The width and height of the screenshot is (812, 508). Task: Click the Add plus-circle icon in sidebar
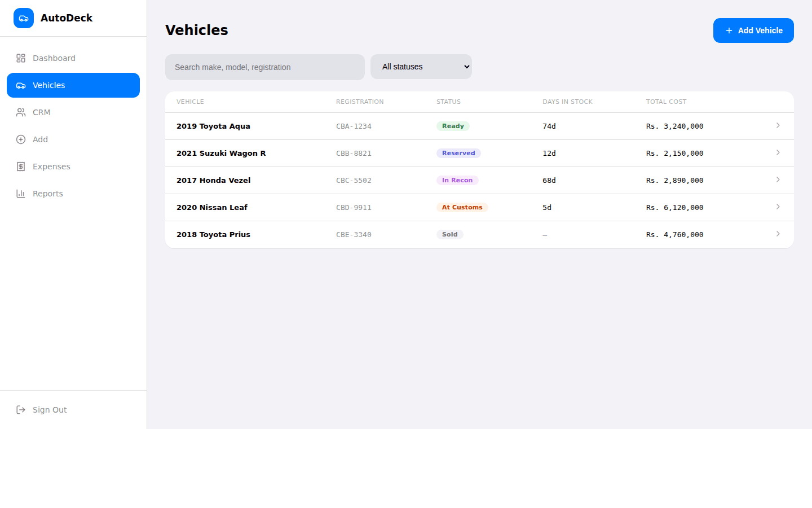point(21,139)
